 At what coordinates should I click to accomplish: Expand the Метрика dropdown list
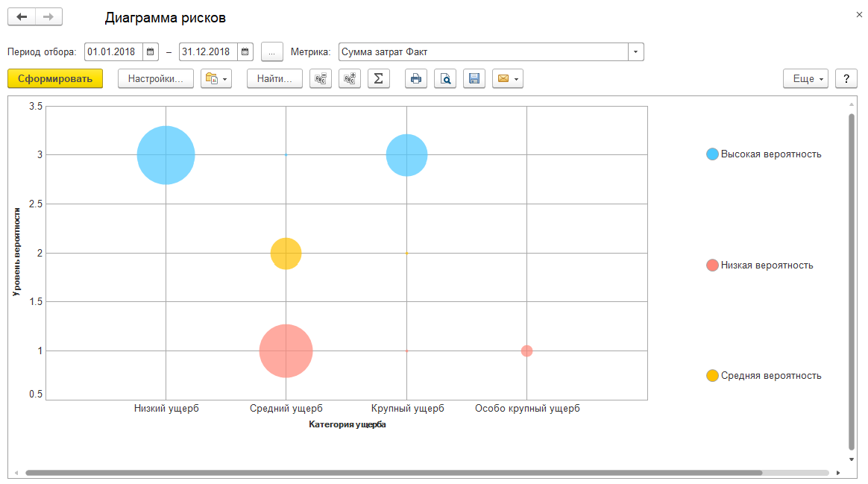click(635, 52)
